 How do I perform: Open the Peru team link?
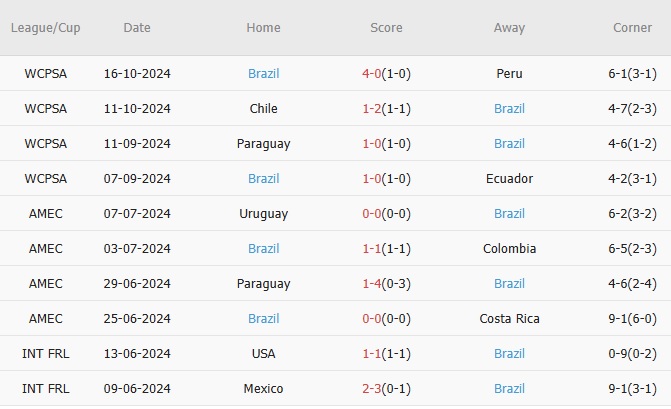tap(509, 74)
